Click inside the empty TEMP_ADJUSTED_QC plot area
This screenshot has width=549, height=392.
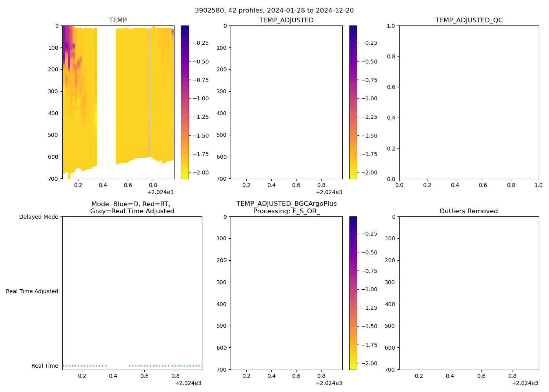pos(469,102)
